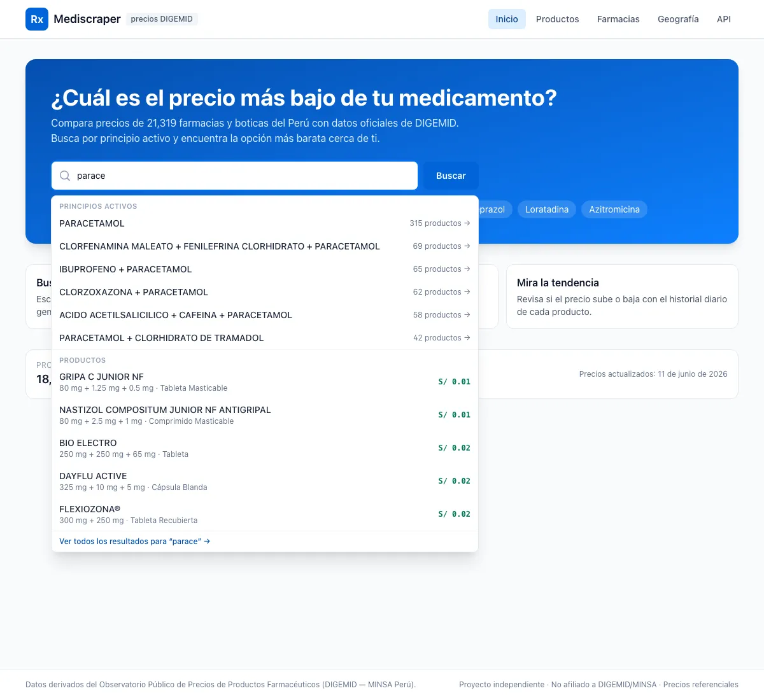Click the Buscar button
Viewport: 764px width, 700px height.
pos(451,176)
